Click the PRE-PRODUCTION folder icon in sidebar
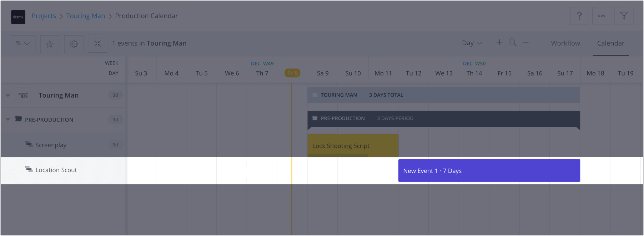The width and height of the screenshot is (644, 236). 19,118
